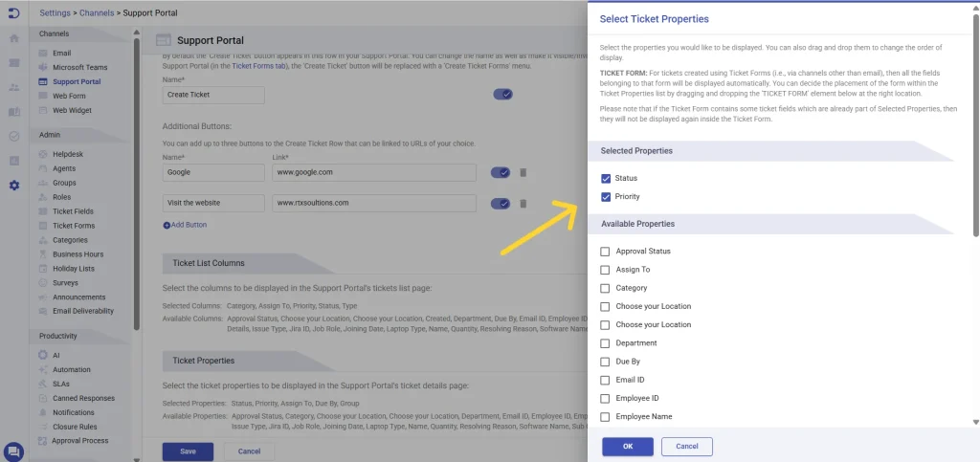The height and width of the screenshot is (462, 980).
Task: Open Ticket Fields settings
Action: pos(73,211)
